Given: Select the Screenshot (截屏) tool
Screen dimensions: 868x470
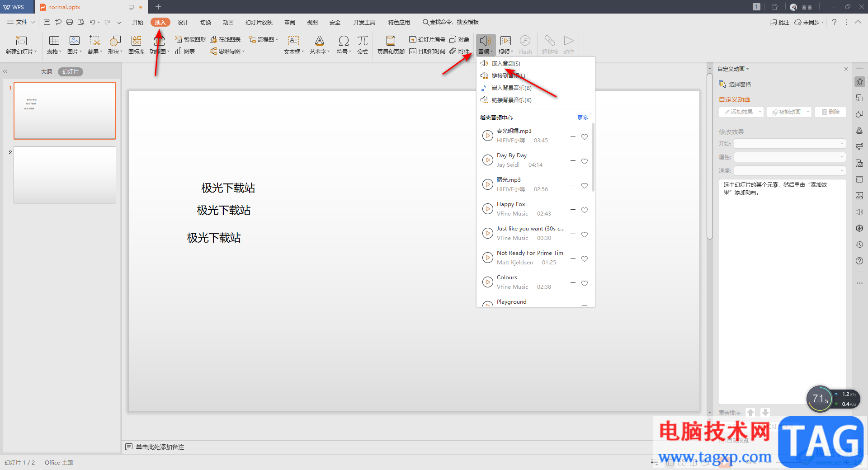Looking at the screenshot, I should pyautogui.click(x=95, y=45).
